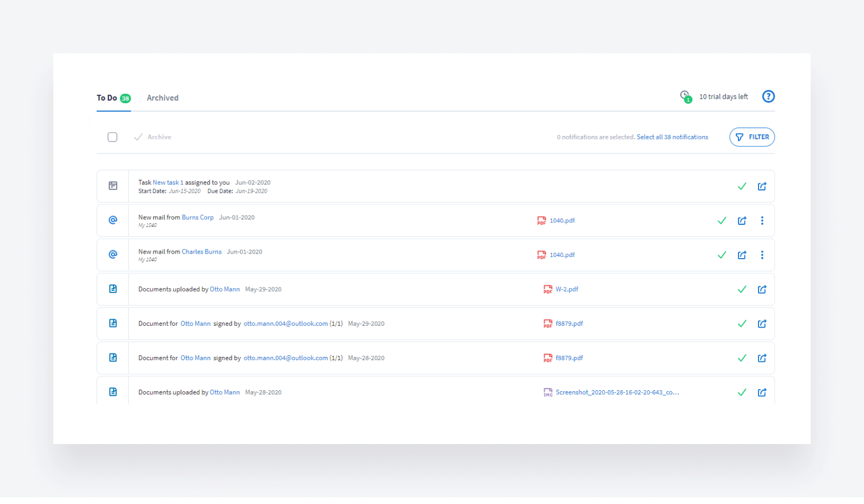Click the Archive bulk action button
This screenshot has height=504, width=864.
tap(153, 137)
